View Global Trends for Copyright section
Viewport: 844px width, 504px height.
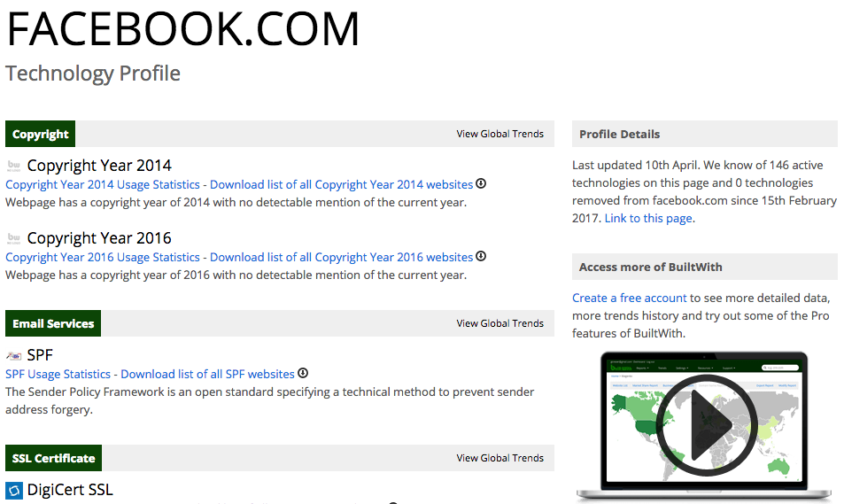coord(500,134)
